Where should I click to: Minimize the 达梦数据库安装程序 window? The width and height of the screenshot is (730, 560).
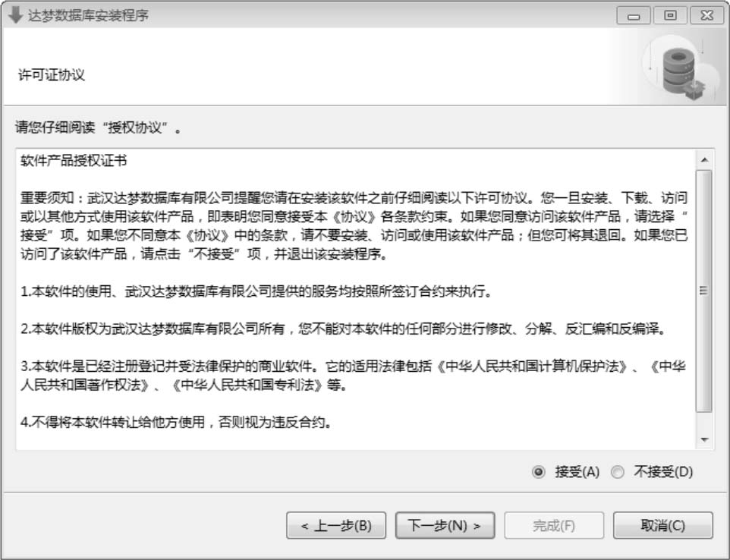pyautogui.click(x=633, y=16)
